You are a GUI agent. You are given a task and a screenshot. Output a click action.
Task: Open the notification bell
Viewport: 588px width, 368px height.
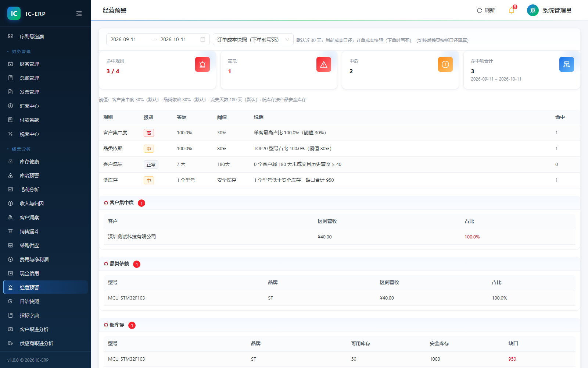point(512,10)
